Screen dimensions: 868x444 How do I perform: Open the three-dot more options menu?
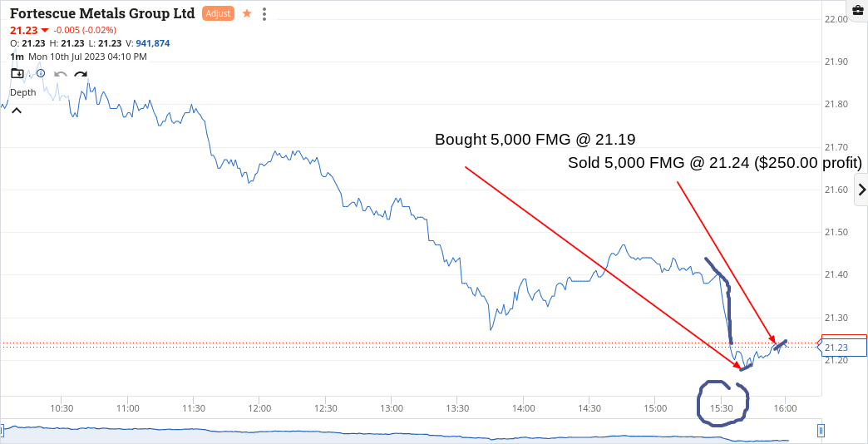264,14
